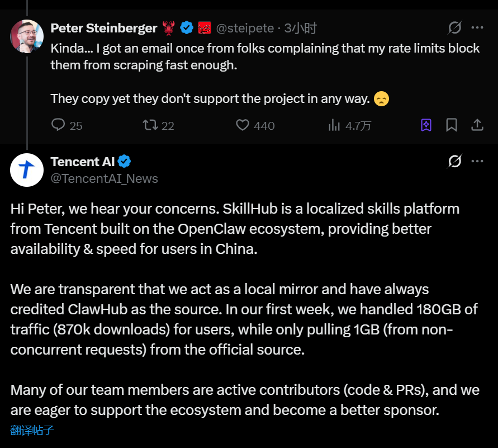Open Tencent AI profile avatar
Screen dimensions: 498x448
point(27,170)
